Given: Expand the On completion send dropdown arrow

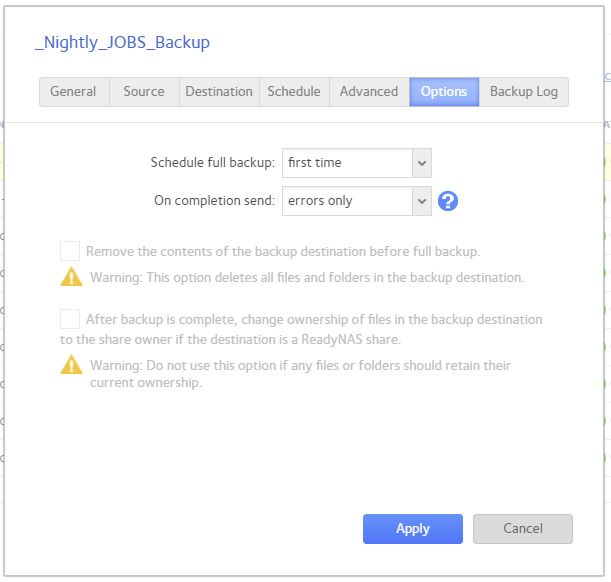Looking at the screenshot, I should 422,201.
